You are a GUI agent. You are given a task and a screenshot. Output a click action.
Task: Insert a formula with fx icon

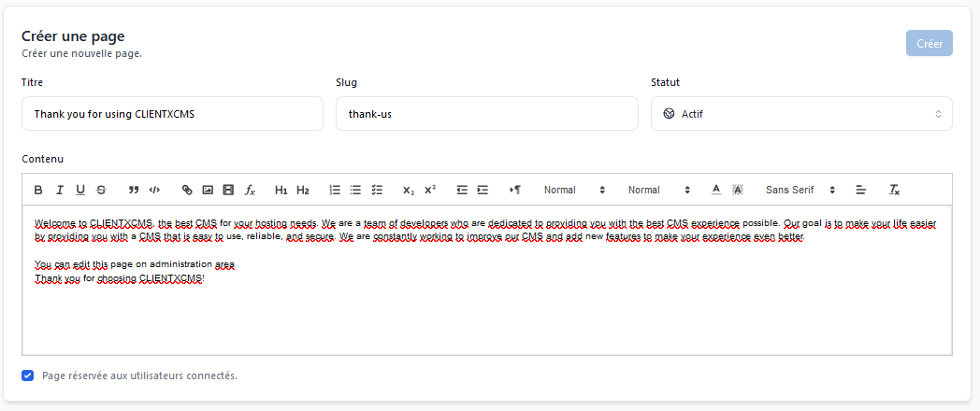click(x=250, y=190)
